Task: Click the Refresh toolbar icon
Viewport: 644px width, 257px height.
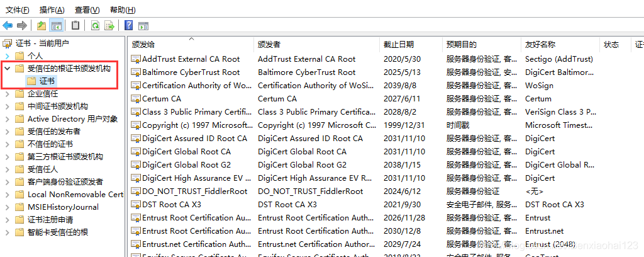Action: point(96,25)
